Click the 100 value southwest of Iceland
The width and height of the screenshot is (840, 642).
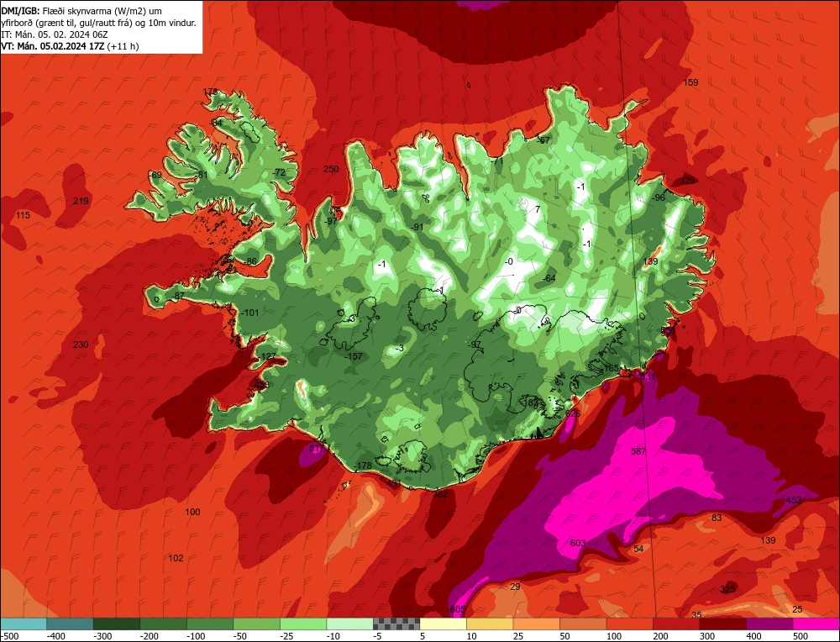point(192,512)
